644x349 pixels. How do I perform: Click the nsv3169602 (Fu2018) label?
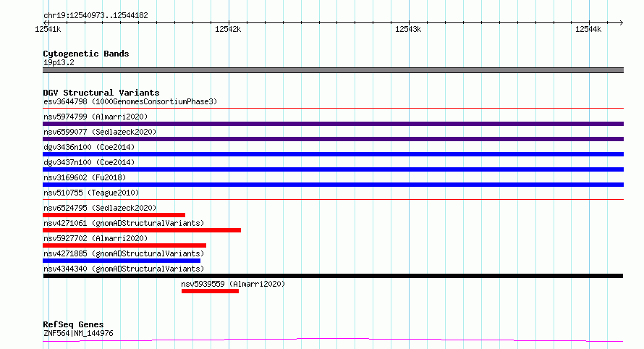(x=85, y=177)
